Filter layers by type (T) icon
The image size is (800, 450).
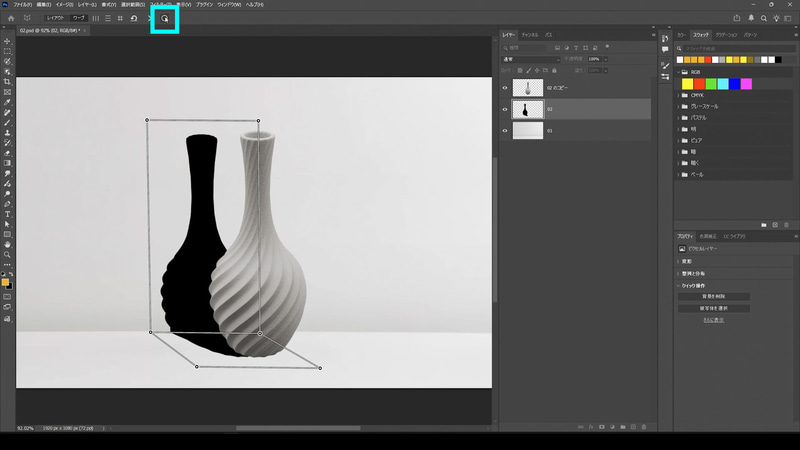tap(576, 48)
